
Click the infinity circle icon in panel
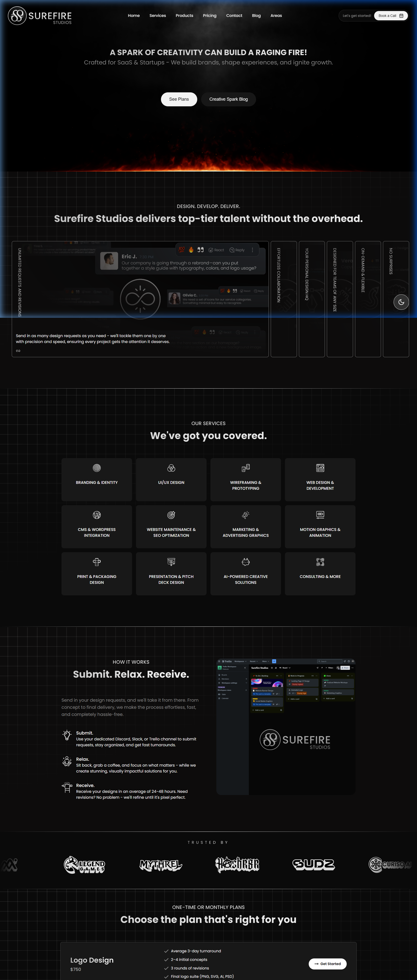140,299
